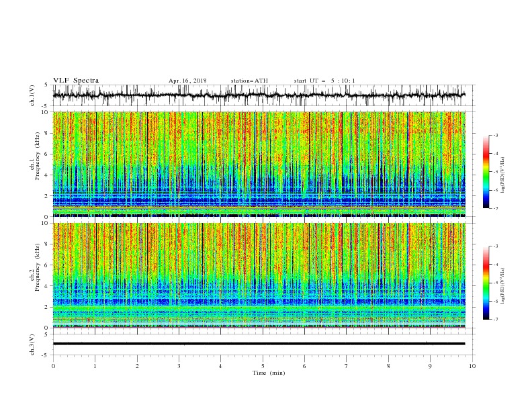Viewport: 532px width, 411px height.
Task: Click the ch.1 'Frequency (kHz)' axis label
Action: (38, 156)
